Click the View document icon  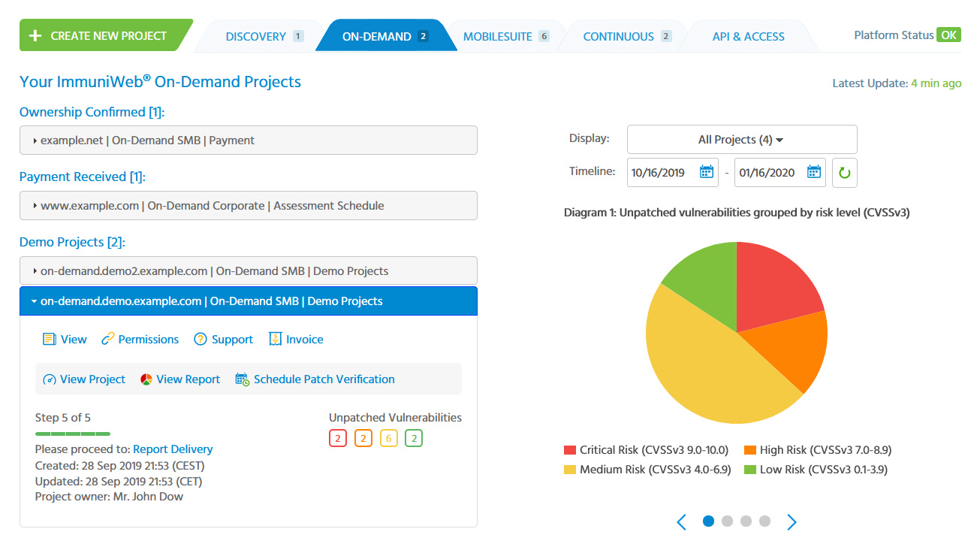[50, 340]
